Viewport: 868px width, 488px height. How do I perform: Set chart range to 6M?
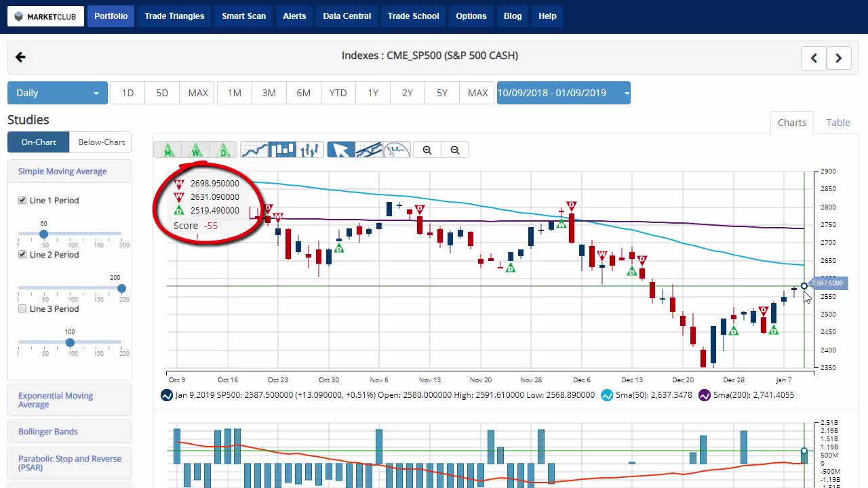click(x=304, y=93)
